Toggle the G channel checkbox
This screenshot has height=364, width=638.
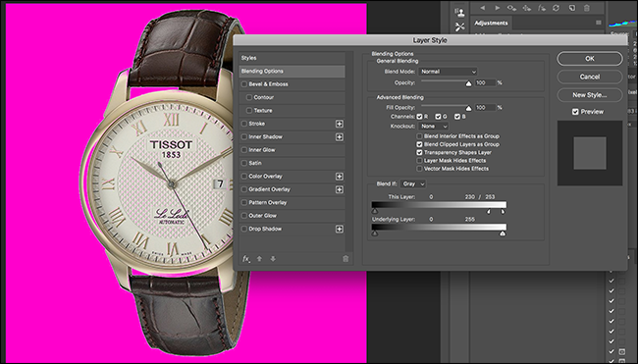click(x=438, y=117)
